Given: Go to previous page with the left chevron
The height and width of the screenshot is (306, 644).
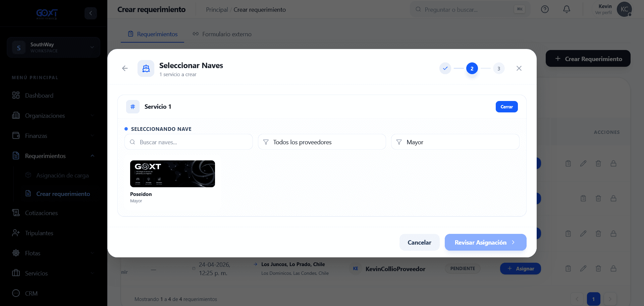Looking at the screenshot, I should (577, 299).
